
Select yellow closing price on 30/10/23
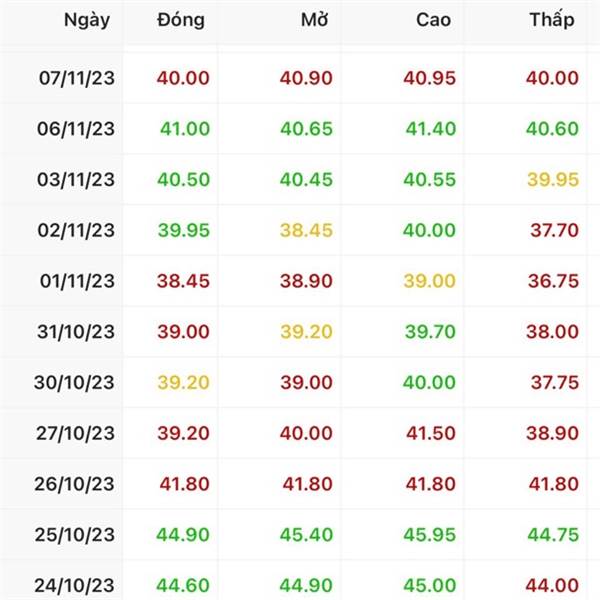point(184,383)
